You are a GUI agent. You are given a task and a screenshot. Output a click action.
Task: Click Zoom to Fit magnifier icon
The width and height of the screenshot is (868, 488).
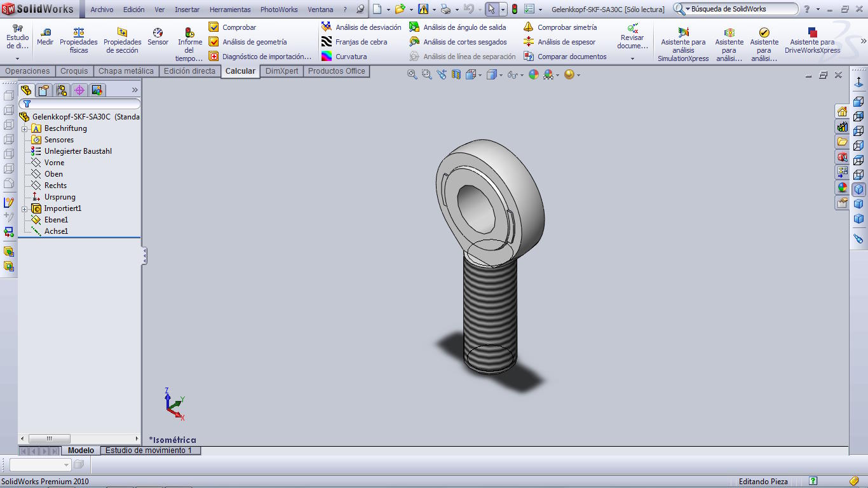coord(412,75)
